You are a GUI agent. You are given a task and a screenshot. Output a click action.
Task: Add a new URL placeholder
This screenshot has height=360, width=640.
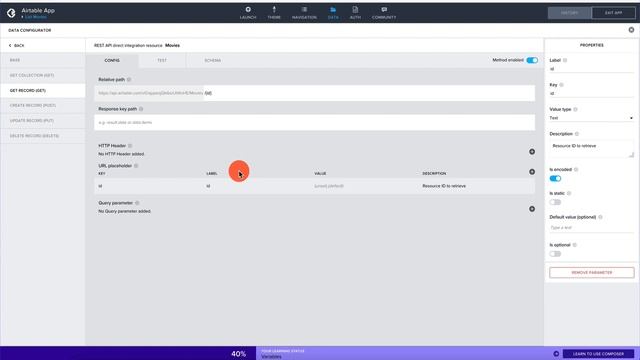coord(532,172)
